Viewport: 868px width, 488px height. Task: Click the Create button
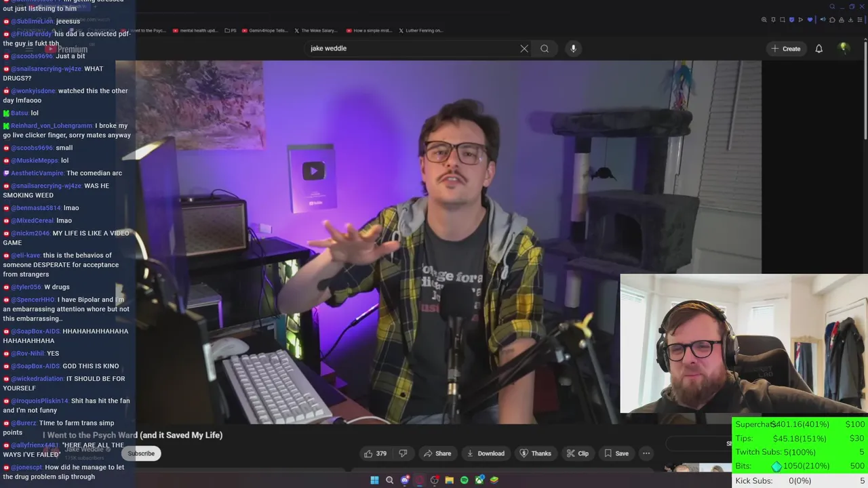(786, 49)
